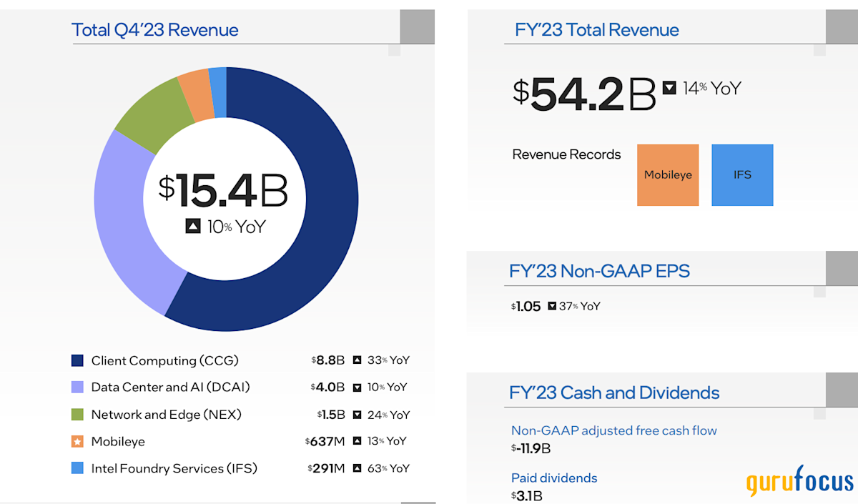
Task: Click the 'Revenue Records' label
Action: click(566, 154)
